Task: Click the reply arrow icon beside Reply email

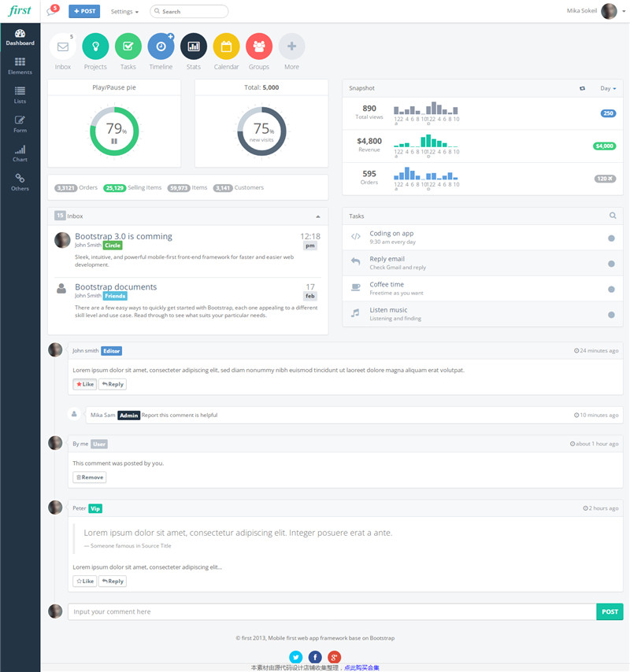Action: [x=355, y=261]
